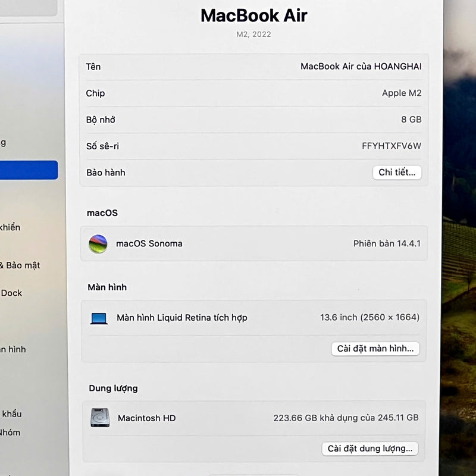The height and width of the screenshot is (476, 476).
Task: Open the sidebar item ending in khẩu
Action: click(x=11, y=414)
